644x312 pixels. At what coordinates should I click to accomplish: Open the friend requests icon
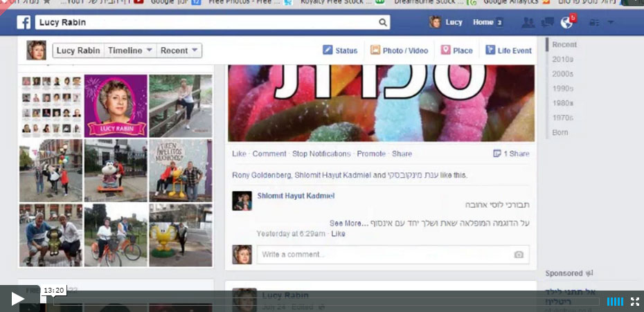click(x=528, y=22)
